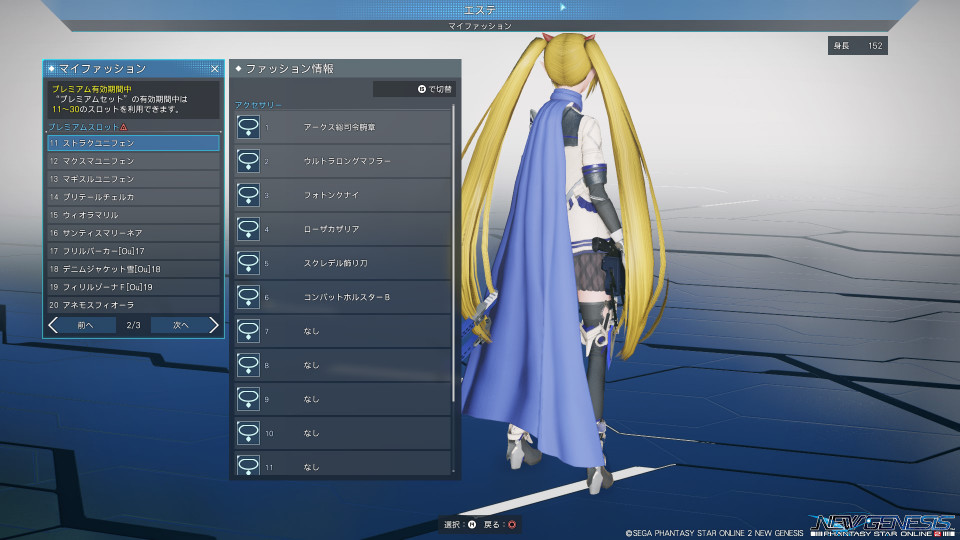Select slot 13 マギスルユニフェン
This screenshot has height=540, width=960.
[x=133, y=179]
